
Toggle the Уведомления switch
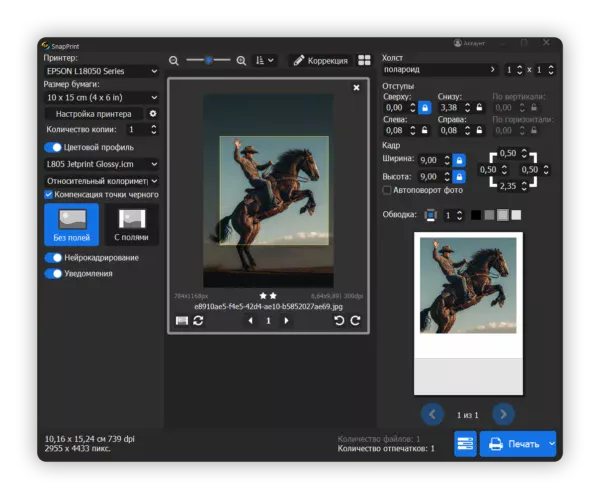coord(53,274)
